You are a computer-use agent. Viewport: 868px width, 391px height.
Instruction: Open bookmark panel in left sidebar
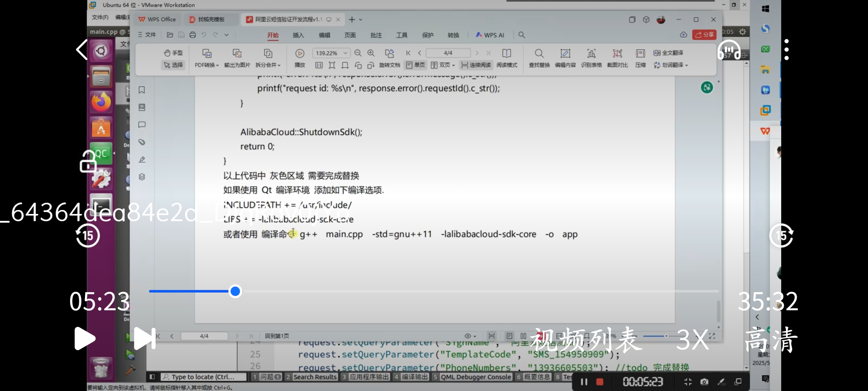tap(142, 90)
